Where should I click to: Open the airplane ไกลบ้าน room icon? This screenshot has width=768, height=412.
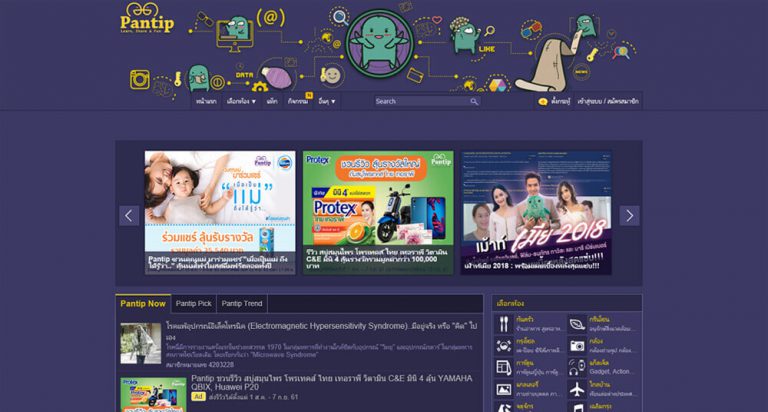coord(577,389)
